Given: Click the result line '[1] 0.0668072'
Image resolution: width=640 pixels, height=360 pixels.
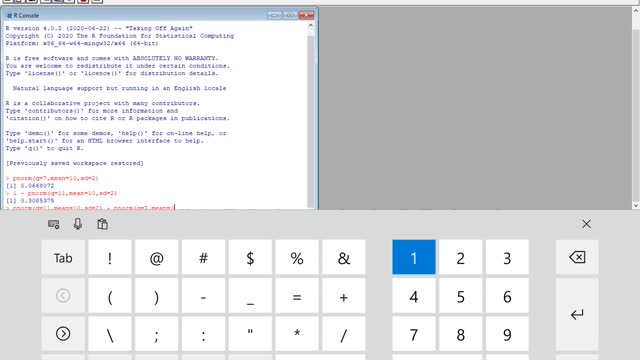Looking at the screenshot, I should (x=30, y=186).
